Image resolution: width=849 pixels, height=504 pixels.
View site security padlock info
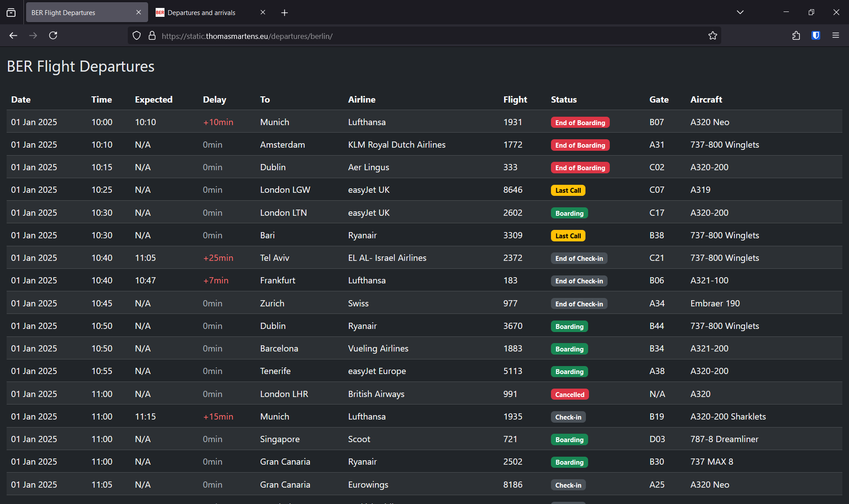[152, 36]
